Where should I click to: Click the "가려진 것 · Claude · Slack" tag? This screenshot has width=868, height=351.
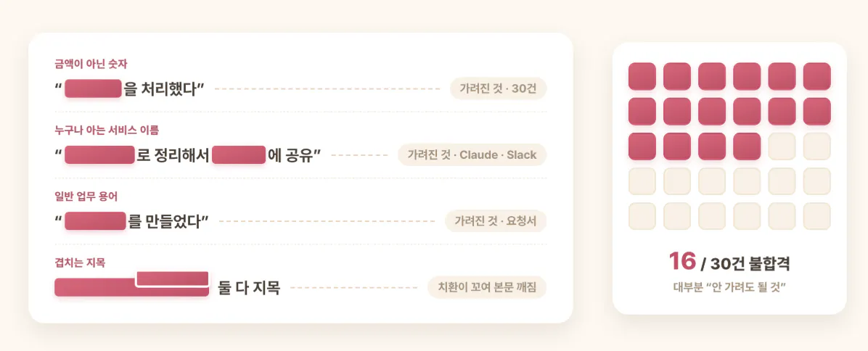[x=472, y=154]
